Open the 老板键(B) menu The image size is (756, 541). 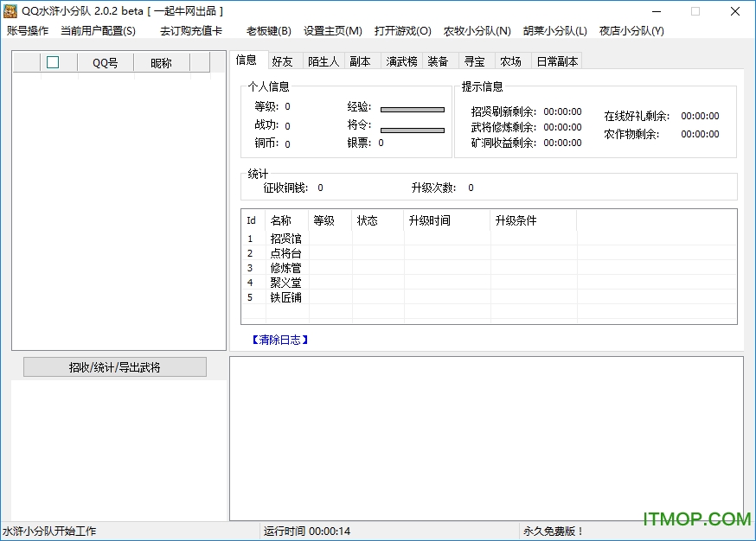click(x=268, y=31)
